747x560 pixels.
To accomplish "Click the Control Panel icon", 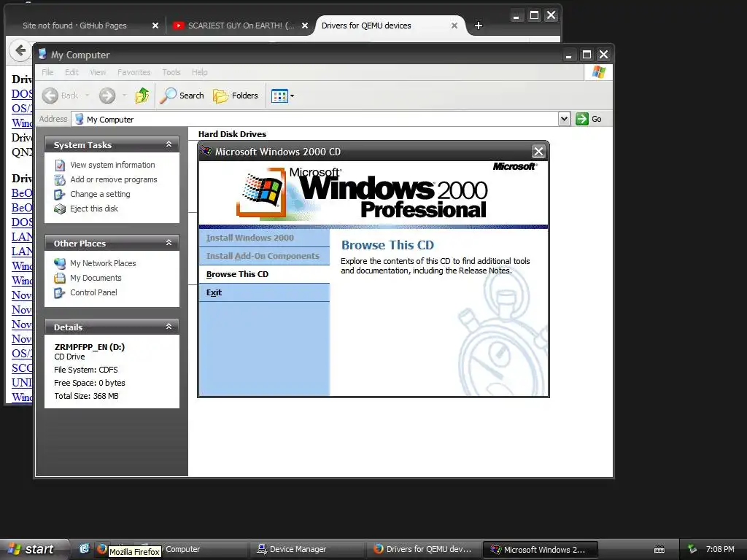I will coord(60,293).
